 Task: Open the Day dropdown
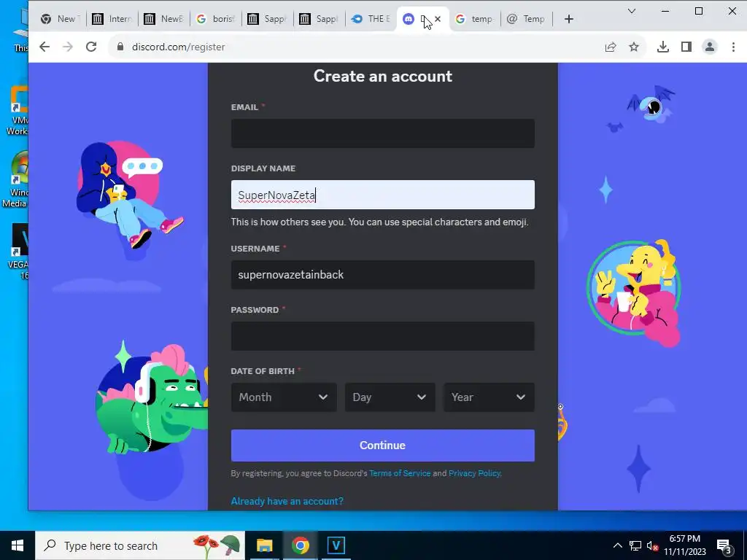click(x=390, y=397)
